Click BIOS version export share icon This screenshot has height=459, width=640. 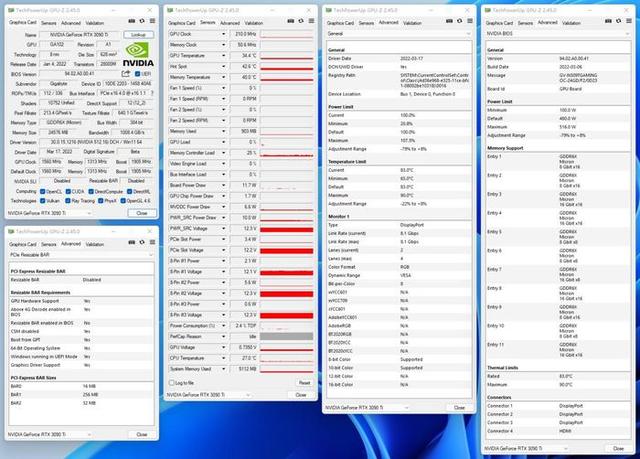pyautogui.click(x=126, y=74)
